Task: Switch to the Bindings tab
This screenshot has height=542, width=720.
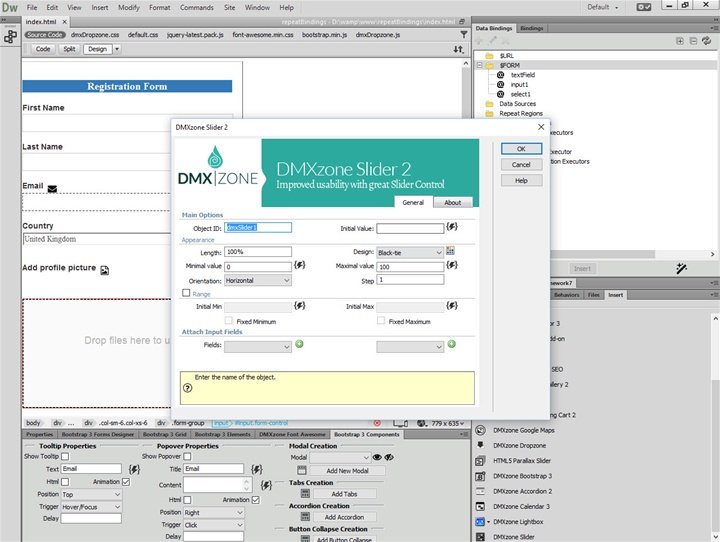Action: (532, 28)
